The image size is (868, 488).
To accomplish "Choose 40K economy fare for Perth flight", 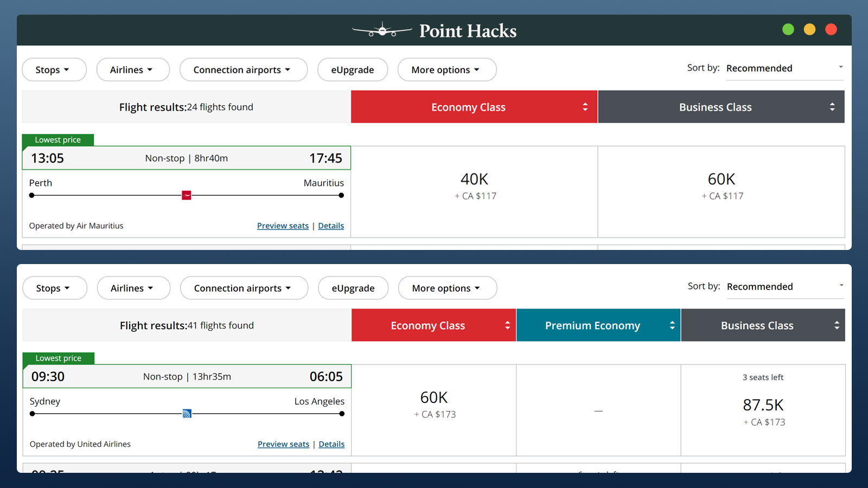I will (x=475, y=191).
